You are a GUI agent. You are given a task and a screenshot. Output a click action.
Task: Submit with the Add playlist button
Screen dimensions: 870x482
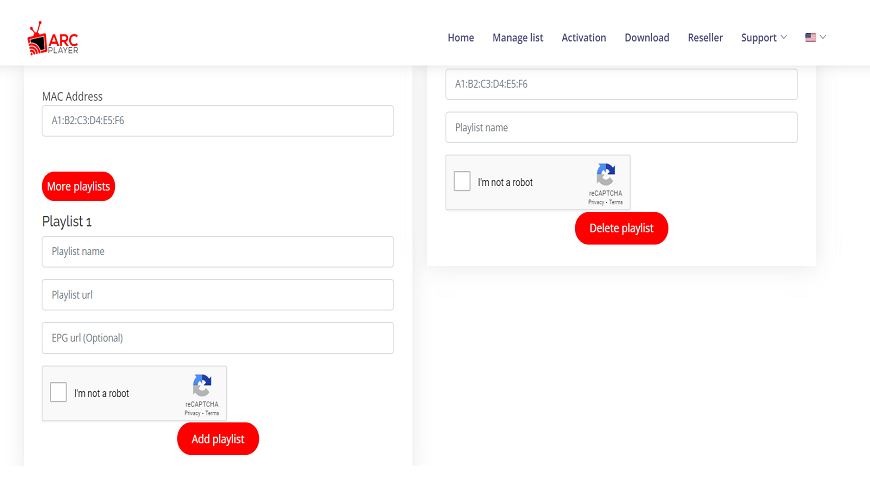218,439
